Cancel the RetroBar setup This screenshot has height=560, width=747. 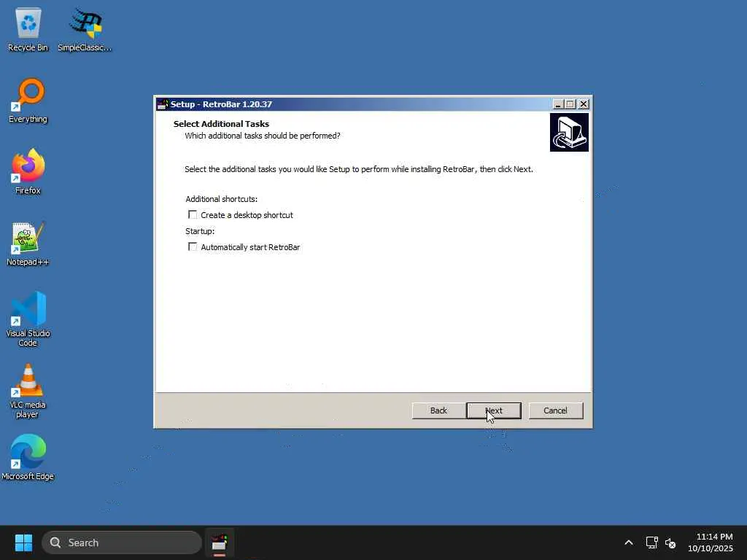point(555,411)
